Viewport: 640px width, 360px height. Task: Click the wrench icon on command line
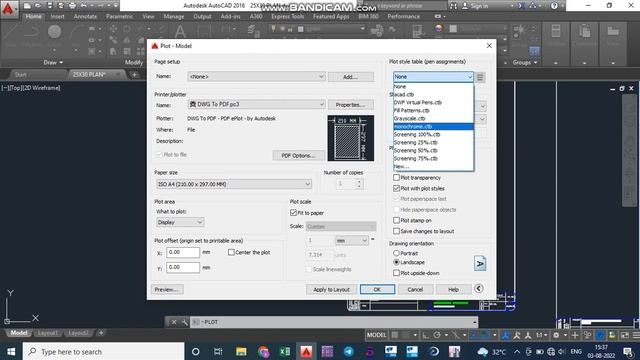click(x=184, y=322)
